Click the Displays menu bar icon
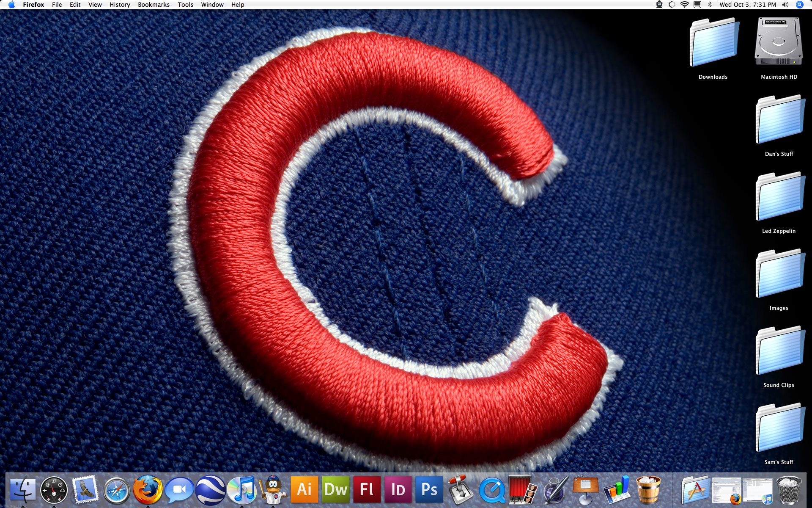Viewport: 812px width, 508px height. tap(697, 5)
